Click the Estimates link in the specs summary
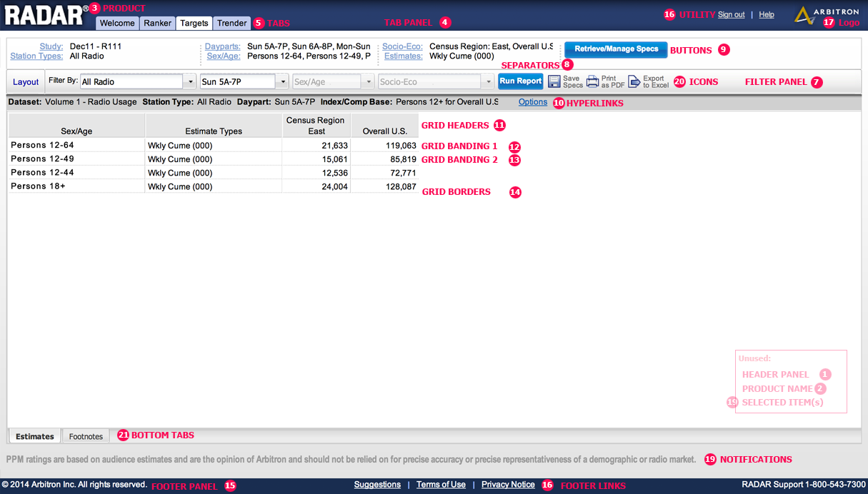The height and width of the screenshot is (494, 868). pyautogui.click(x=404, y=56)
